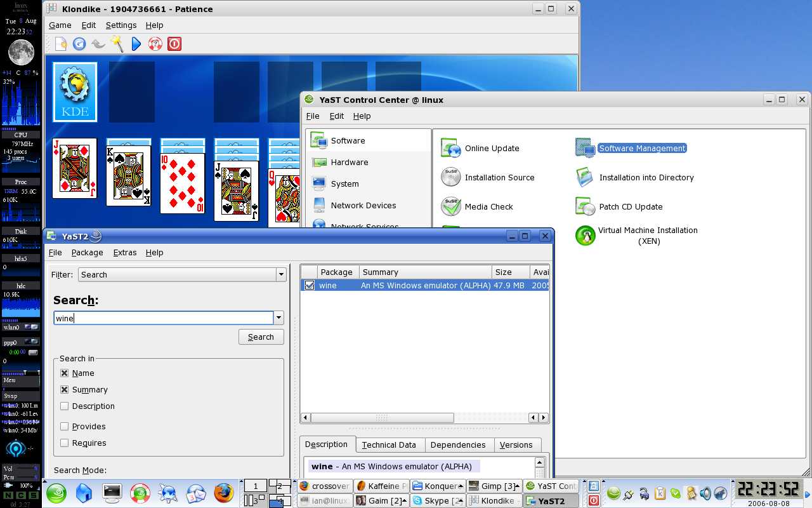Open Online Update in YaST Control Center
The height and width of the screenshot is (508, 812).
coord(480,149)
